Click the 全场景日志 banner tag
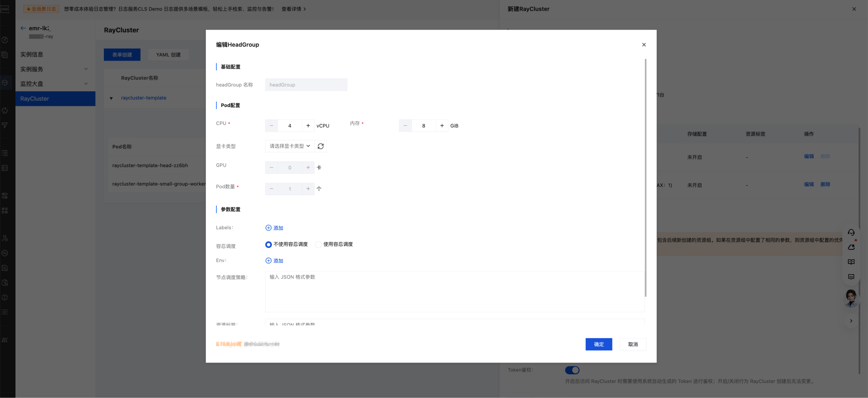Viewport: 868px width, 398px height. coord(41,9)
